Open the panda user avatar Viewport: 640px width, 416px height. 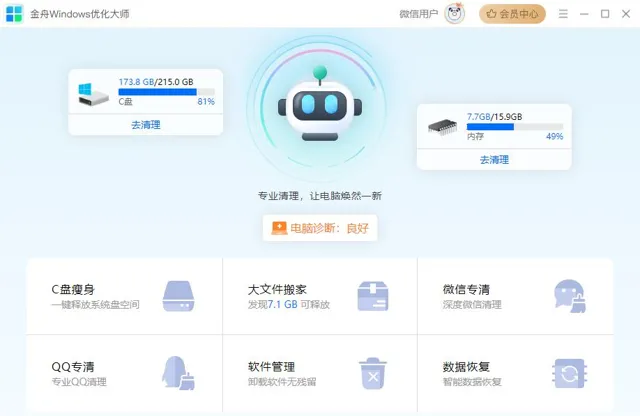pos(455,13)
